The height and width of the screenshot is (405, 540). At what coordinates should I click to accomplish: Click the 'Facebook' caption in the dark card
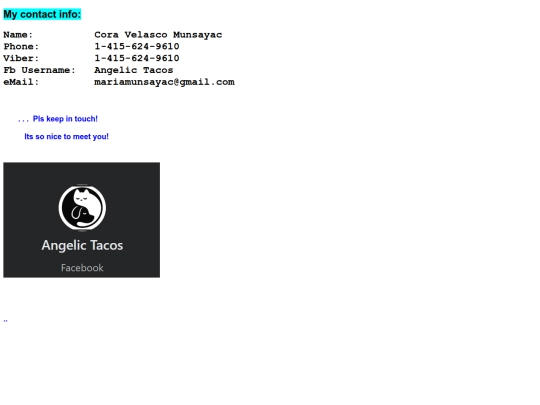point(82,268)
